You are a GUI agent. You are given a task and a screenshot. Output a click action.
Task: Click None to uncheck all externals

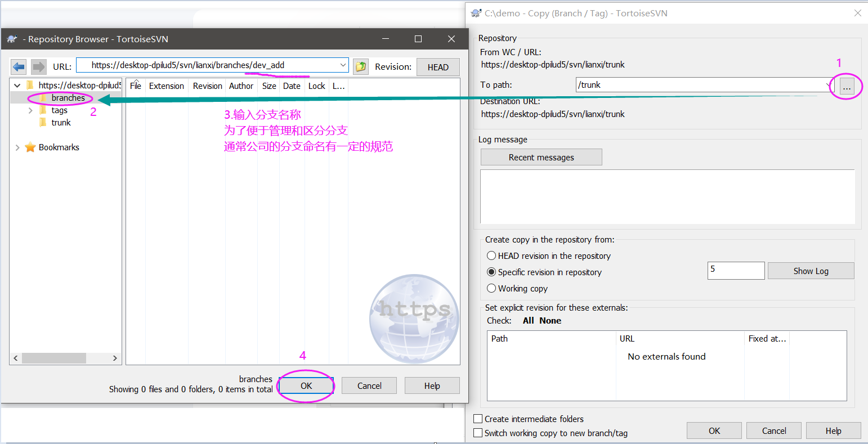(551, 321)
